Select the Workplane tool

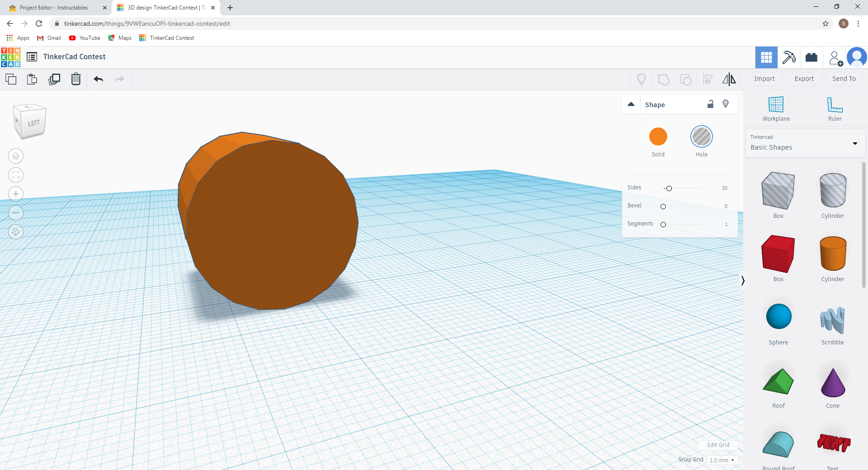776,109
